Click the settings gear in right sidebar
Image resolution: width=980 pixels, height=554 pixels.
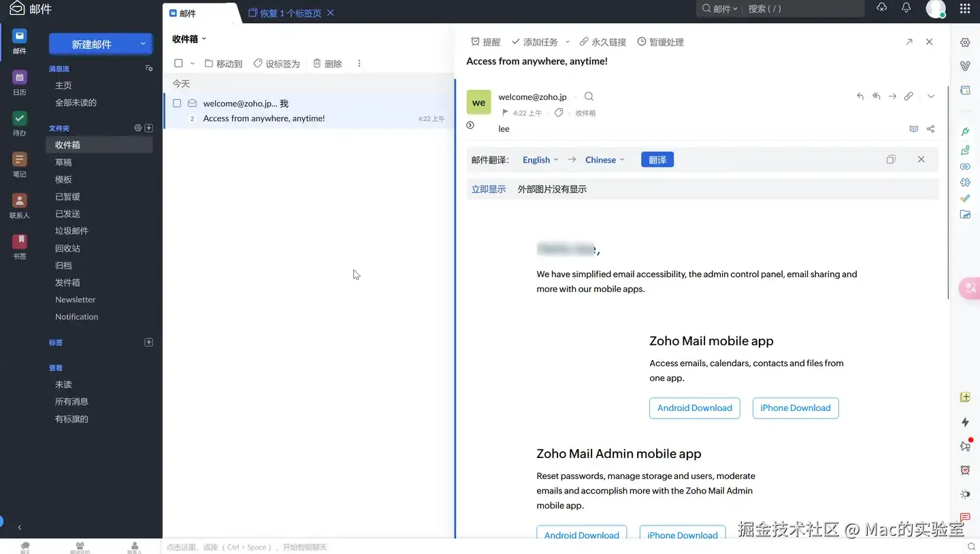click(x=965, y=42)
